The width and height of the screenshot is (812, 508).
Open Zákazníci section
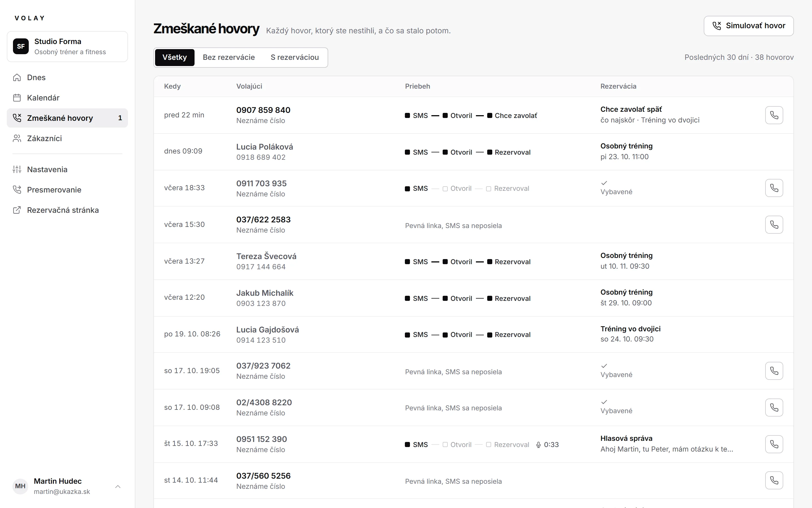tap(67, 138)
